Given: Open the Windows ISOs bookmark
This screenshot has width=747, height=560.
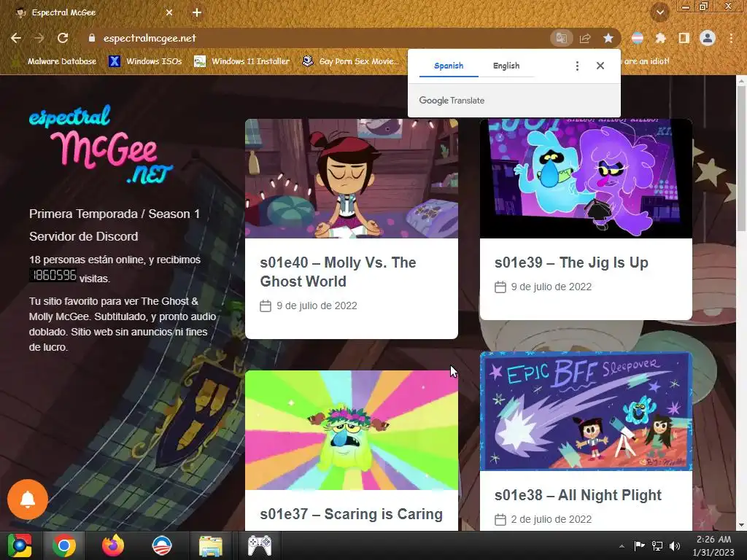Looking at the screenshot, I should pyautogui.click(x=145, y=61).
